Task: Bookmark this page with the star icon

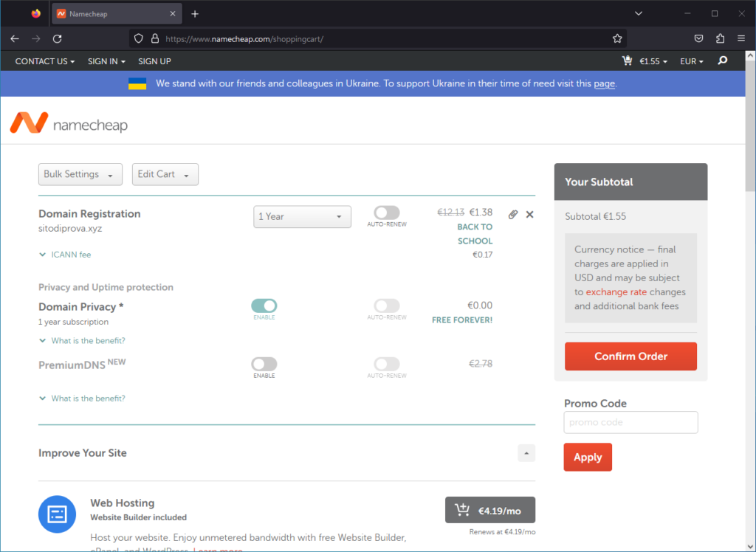Action: click(x=617, y=38)
